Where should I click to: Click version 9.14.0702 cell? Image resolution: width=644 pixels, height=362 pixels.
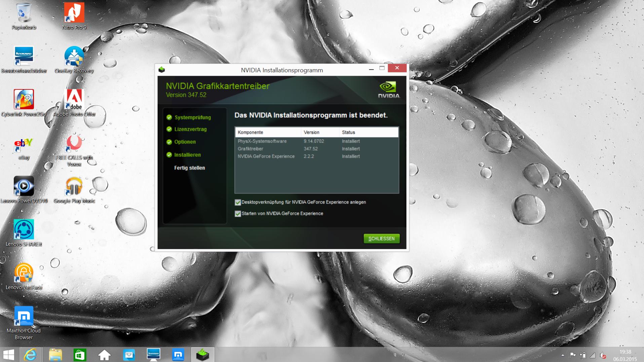(x=314, y=141)
